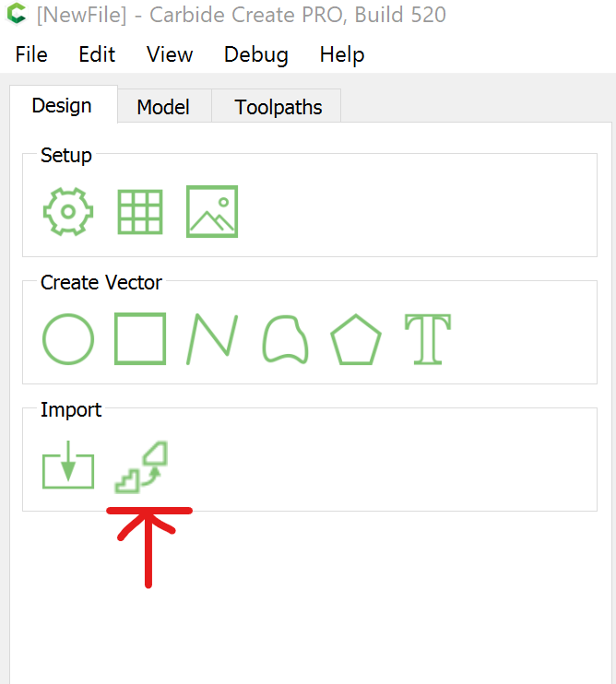Switch to the Model tab
The image size is (616, 684).
point(163,107)
